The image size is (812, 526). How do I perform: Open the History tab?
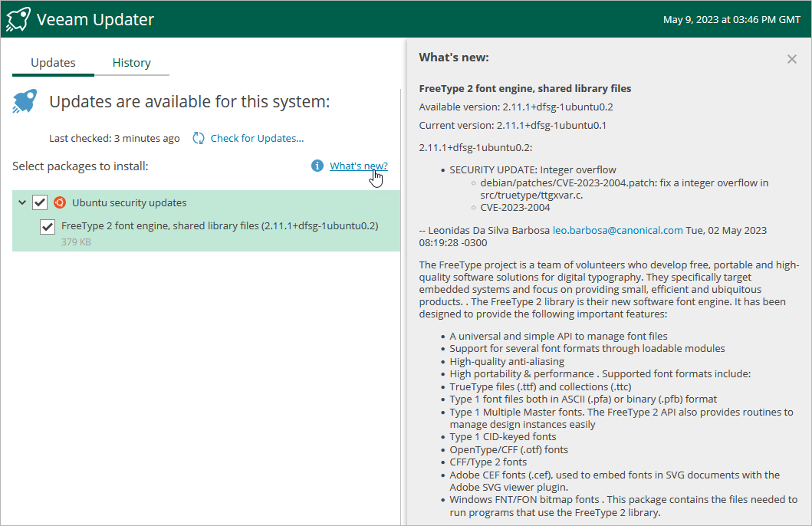coord(132,63)
